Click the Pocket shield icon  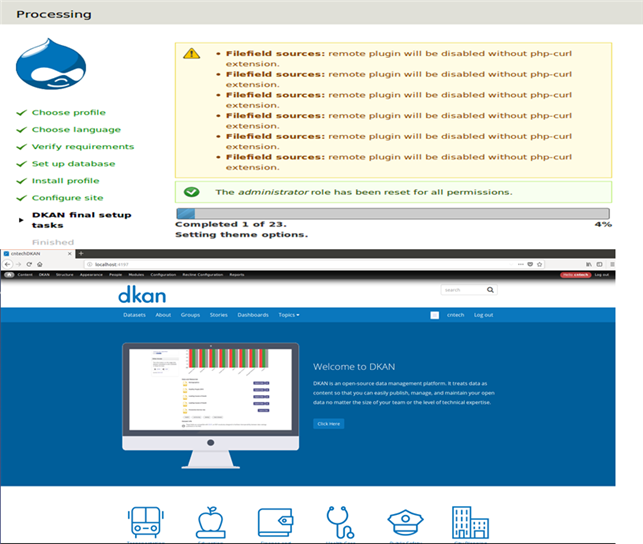(x=530, y=264)
